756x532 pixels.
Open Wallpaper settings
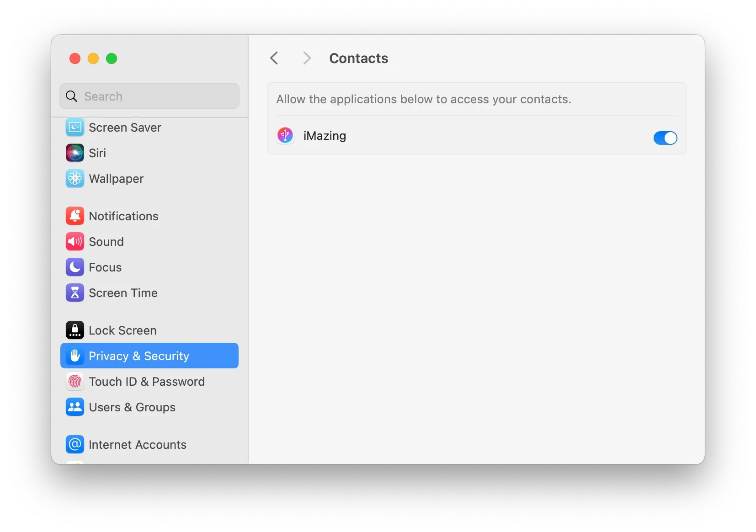(x=116, y=179)
